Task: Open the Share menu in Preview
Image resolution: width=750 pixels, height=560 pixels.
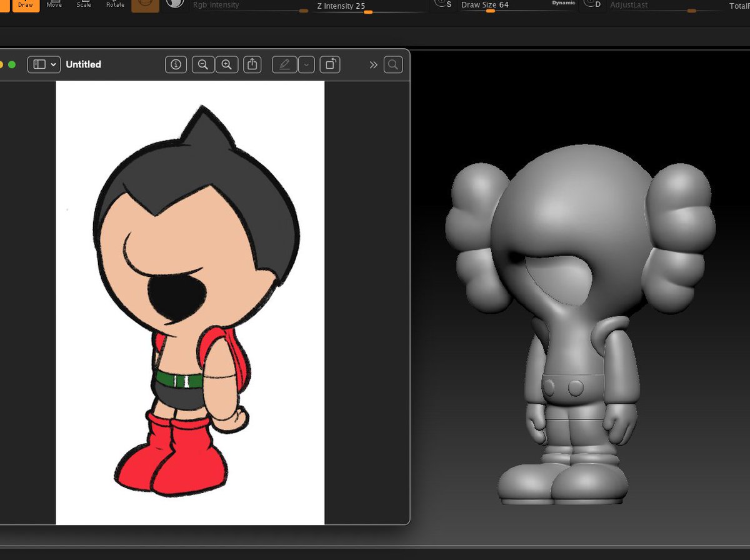Action: coord(252,64)
